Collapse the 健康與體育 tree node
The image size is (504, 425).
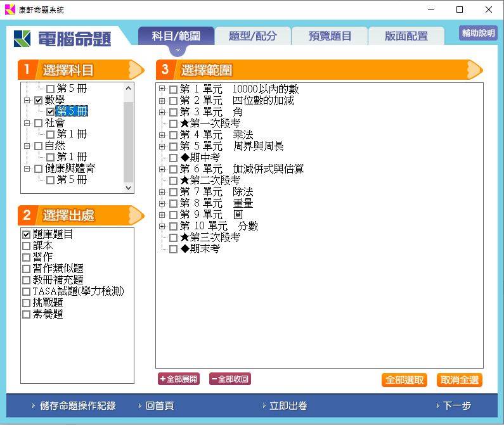(x=27, y=168)
